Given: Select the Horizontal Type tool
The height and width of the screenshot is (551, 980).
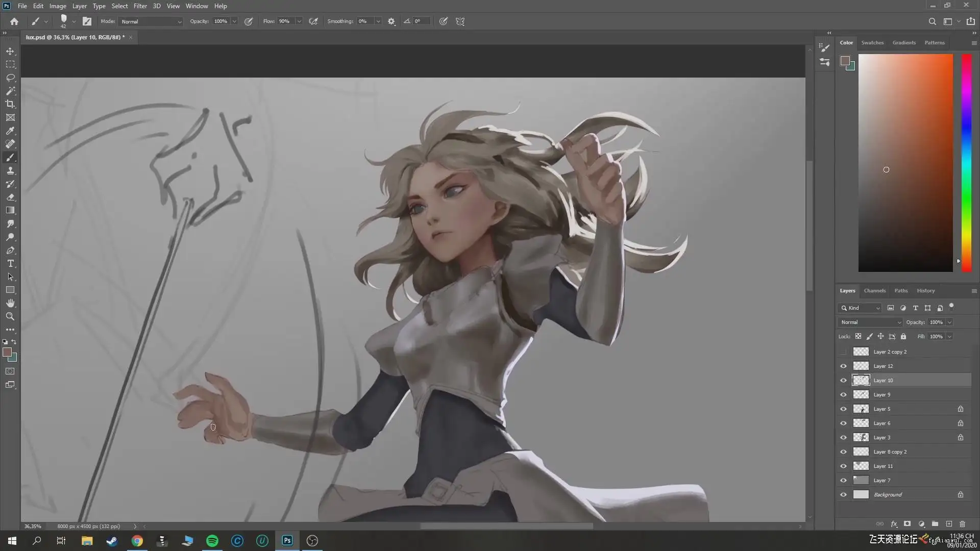Looking at the screenshot, I should click(10, 264).
